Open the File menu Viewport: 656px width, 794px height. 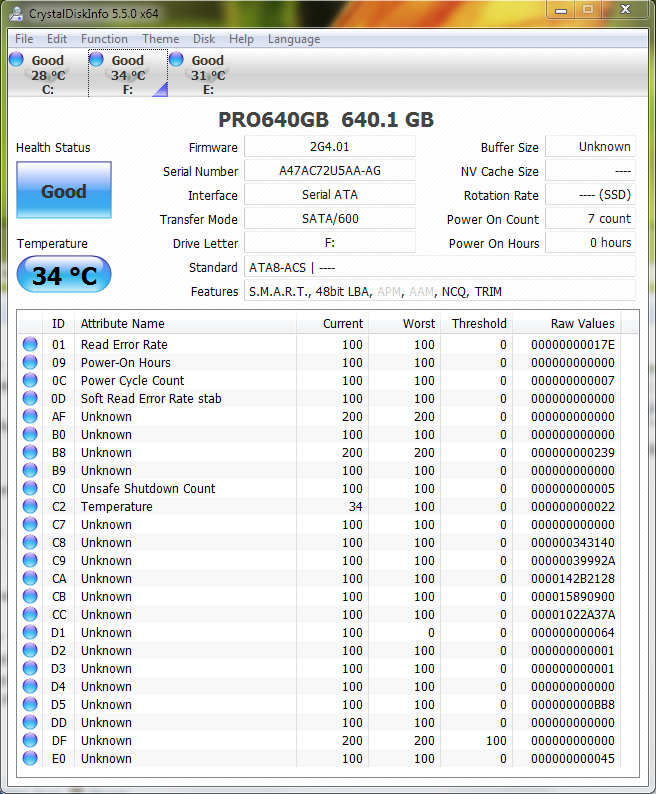coord(24,39)
